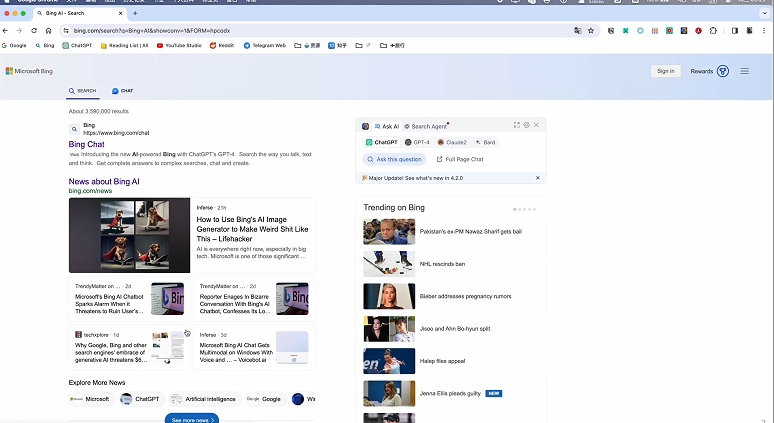This screenshot has width=774, height=423.
Task: Open the Bing bookmark in bookmarks bar
Action: (x=44, y=45)
